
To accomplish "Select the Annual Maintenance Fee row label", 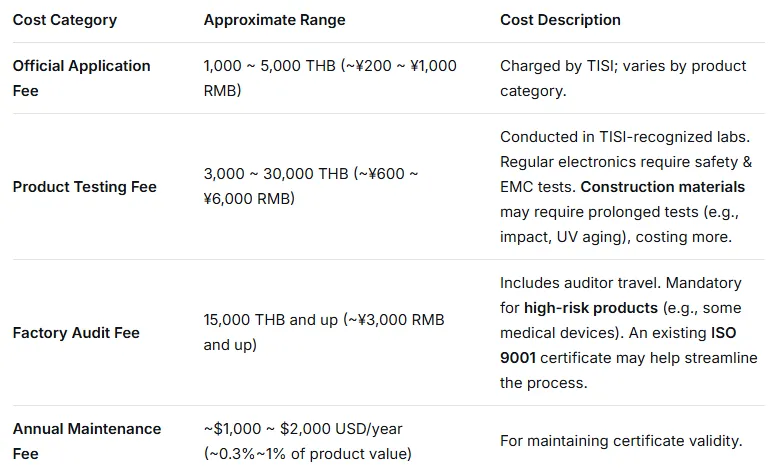I will click(x=86, y=441).
